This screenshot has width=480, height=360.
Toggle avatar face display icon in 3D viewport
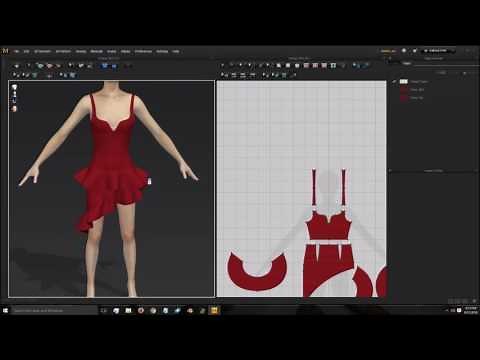pyautogui.click(x=14, y=109)
